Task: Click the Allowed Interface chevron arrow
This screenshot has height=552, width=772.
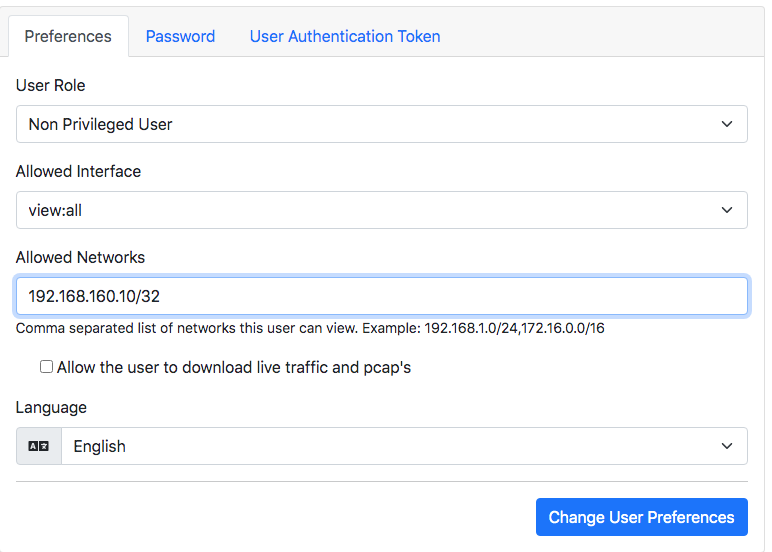Action: (x=727, y=210)
